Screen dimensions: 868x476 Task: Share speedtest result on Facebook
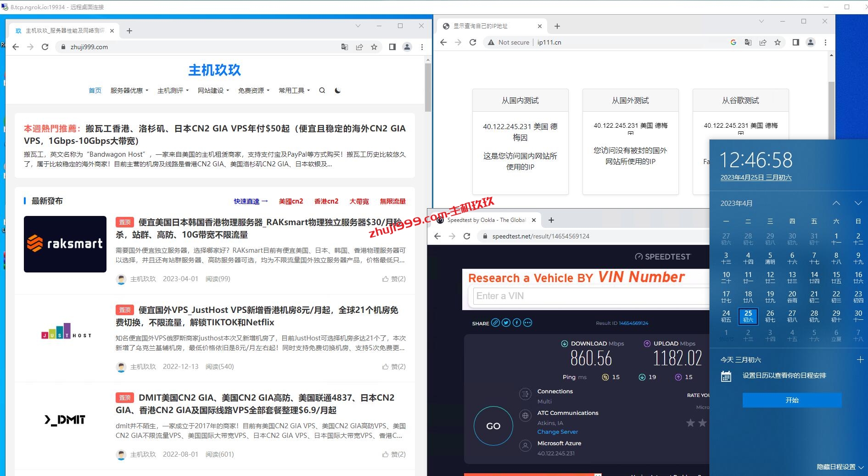coord(517,323)
